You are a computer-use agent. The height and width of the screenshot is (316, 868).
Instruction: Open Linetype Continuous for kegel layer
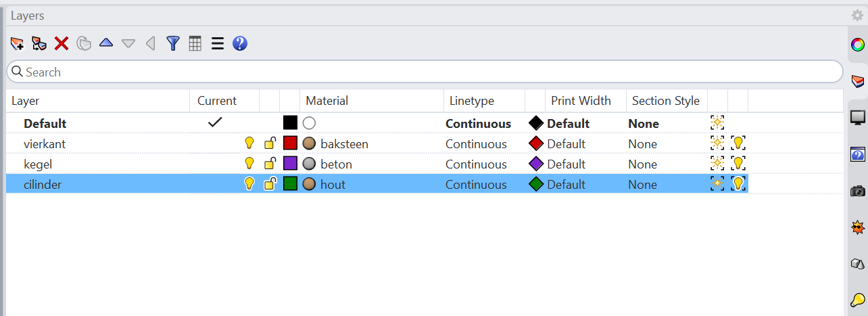(476, 164)
